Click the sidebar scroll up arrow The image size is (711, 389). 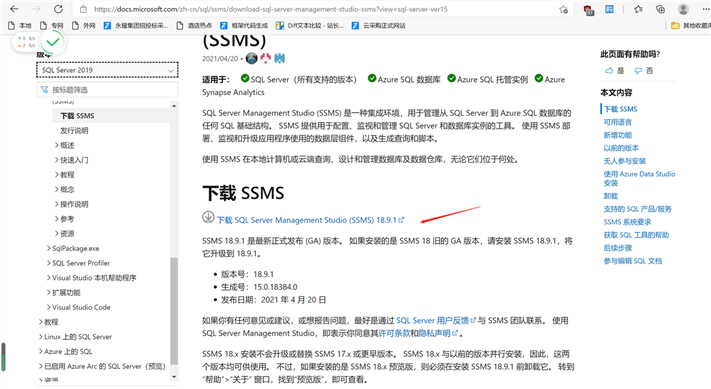(x=174, y=106)
